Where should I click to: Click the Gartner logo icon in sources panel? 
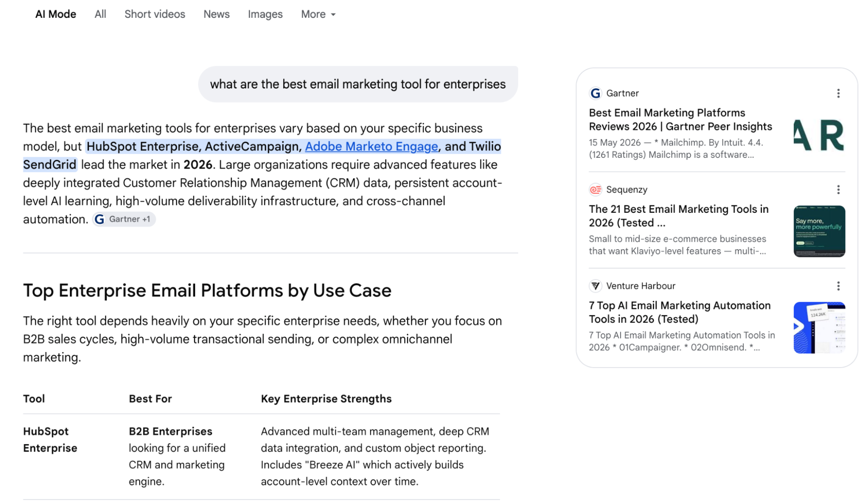595,93
